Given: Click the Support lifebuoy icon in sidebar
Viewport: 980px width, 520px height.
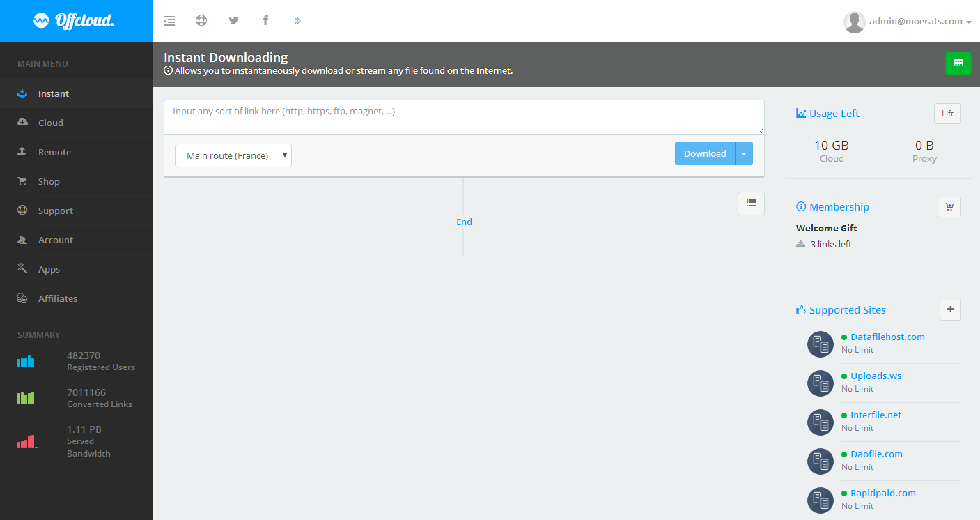Looking at the screenshot, I should point(22,211).
